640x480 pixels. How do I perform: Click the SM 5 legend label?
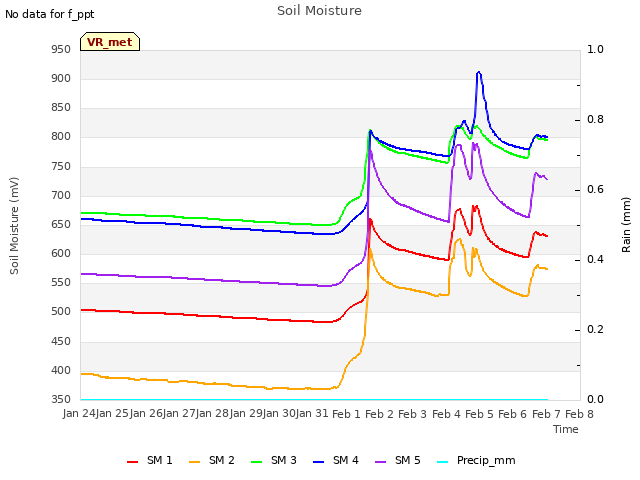(408, 460)
